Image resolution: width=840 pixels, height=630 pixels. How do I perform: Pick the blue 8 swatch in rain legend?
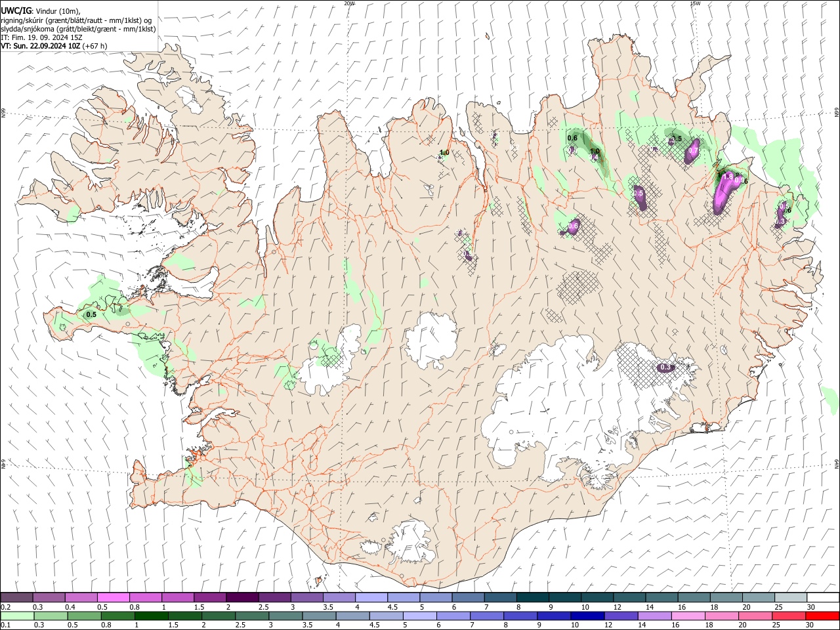coord(520,616)
